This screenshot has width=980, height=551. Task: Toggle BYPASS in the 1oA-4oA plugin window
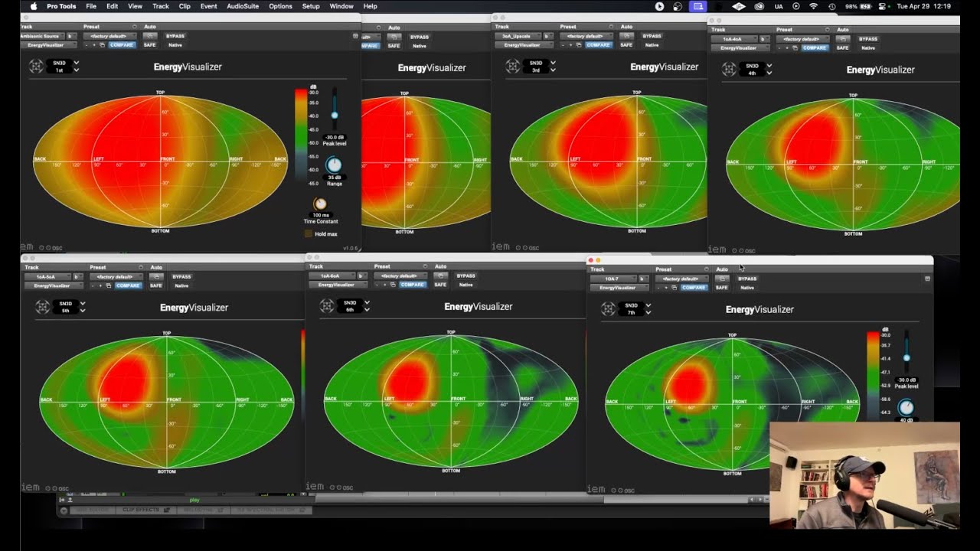coord(868,39)
